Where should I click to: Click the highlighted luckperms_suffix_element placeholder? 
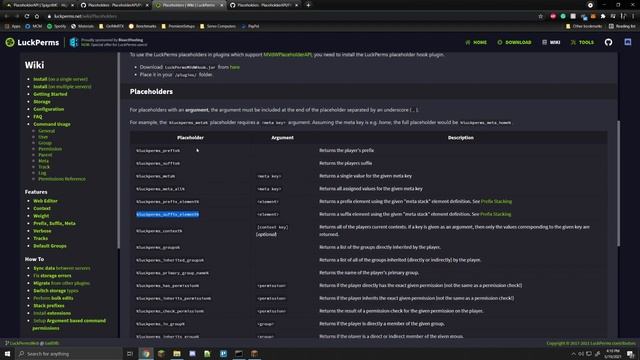tap(168, 214)
